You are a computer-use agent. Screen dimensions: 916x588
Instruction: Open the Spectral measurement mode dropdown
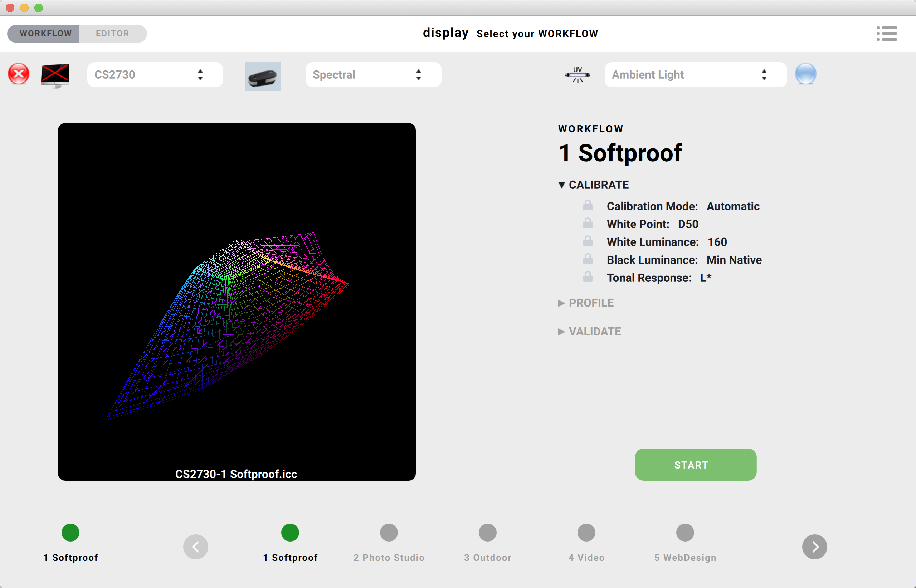[373, 75]
